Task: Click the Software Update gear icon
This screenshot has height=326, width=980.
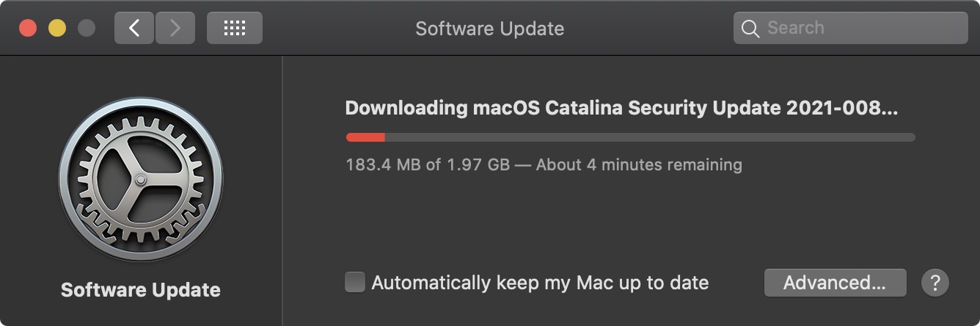Action: tap(141, 180)
